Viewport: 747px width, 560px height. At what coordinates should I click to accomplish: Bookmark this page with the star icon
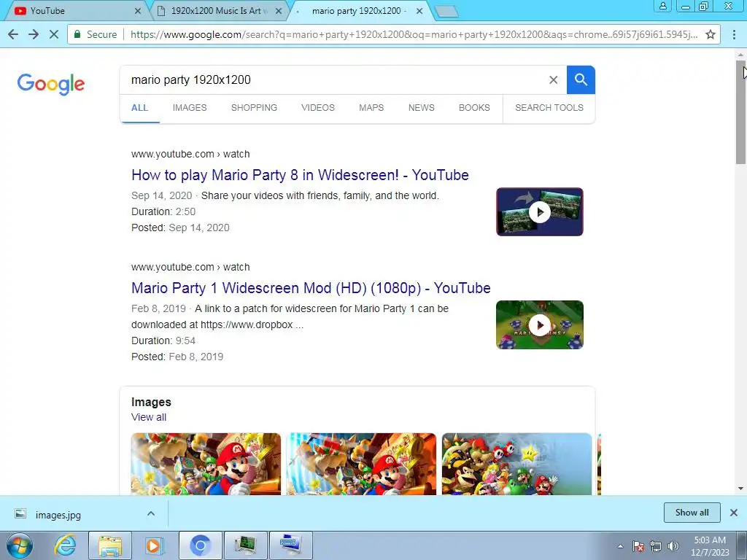pos(711,34)
